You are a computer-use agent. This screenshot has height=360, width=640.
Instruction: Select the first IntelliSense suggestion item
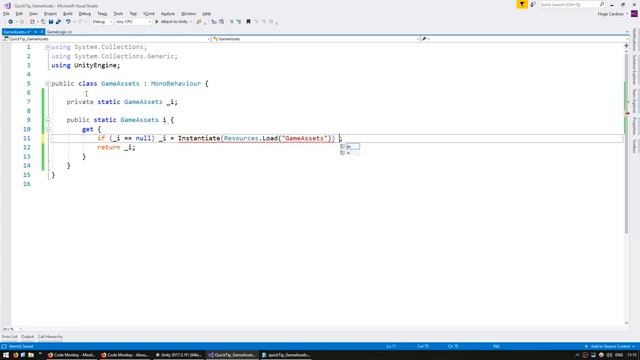point(350,147)
